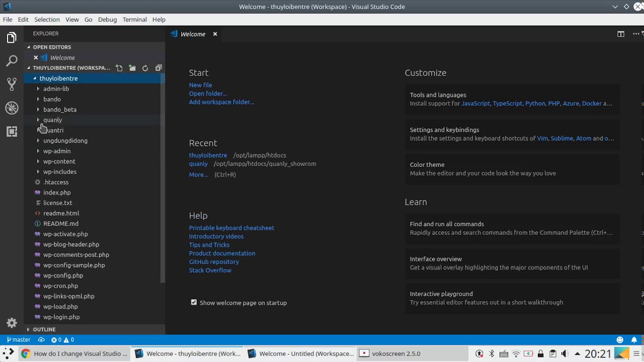The width and height of the screenshot is (644, 362).
Task: Open the Debug view in activity bar
Action: (x=12, y=108)
